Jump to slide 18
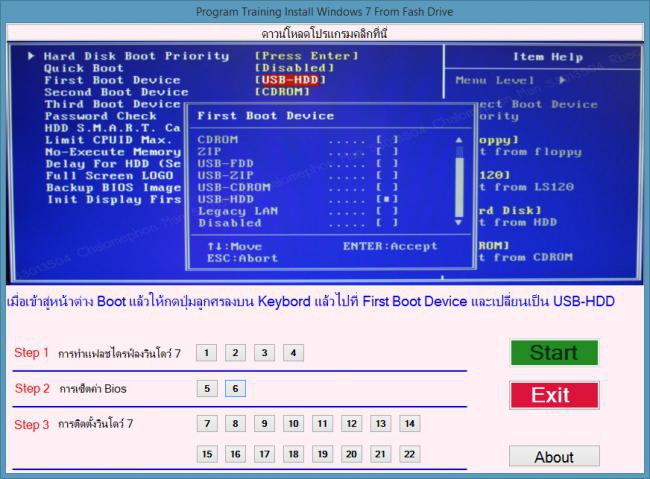 293,454
